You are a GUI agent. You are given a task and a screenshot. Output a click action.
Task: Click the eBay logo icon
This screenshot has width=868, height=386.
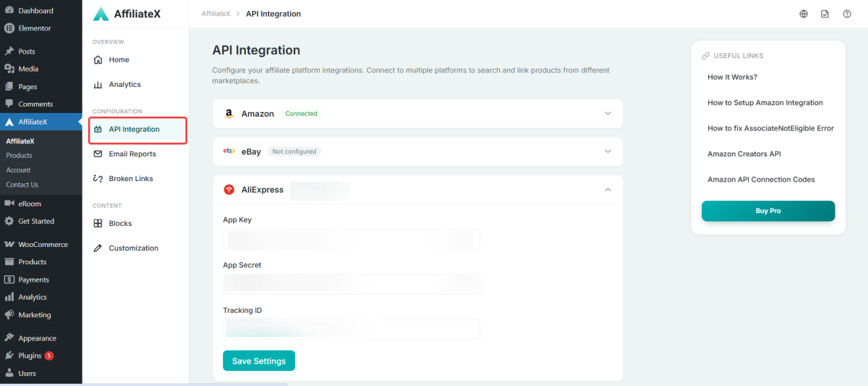[x=229, y=151]
